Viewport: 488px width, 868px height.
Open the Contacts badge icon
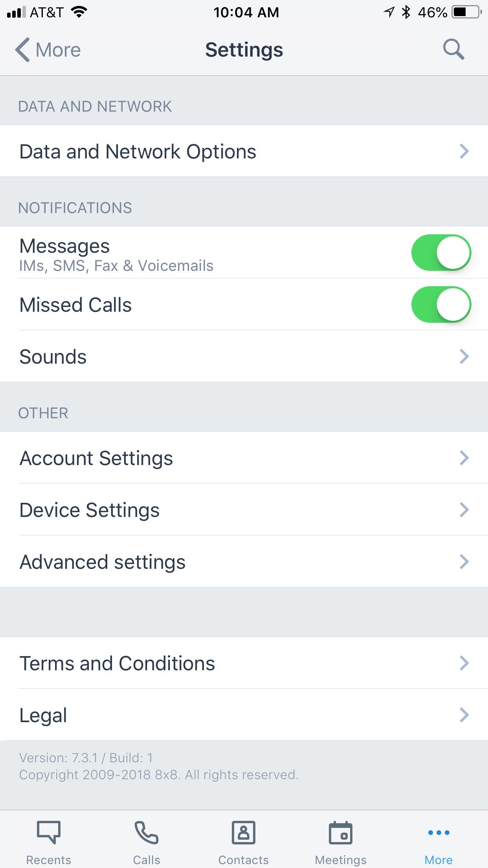coord(244,832)
